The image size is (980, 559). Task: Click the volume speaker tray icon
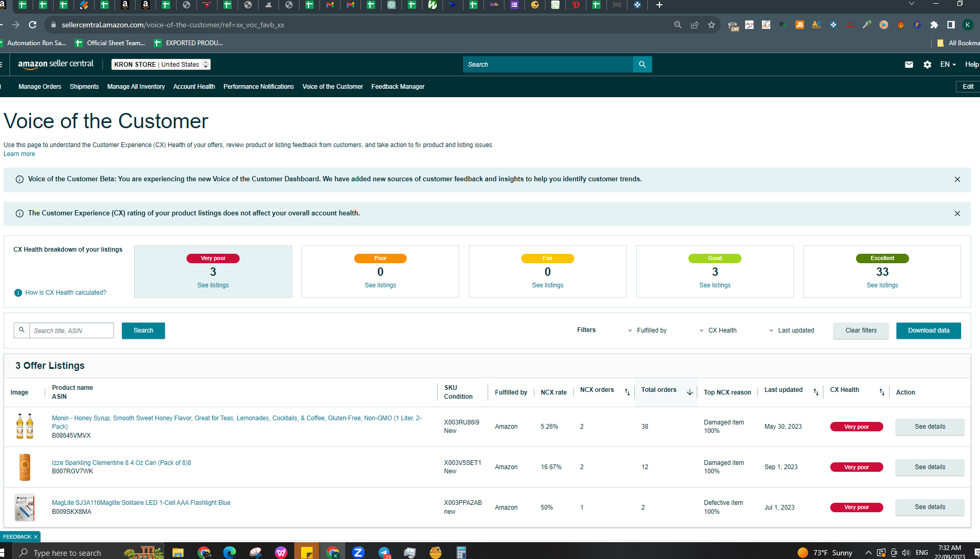point(906,553)
